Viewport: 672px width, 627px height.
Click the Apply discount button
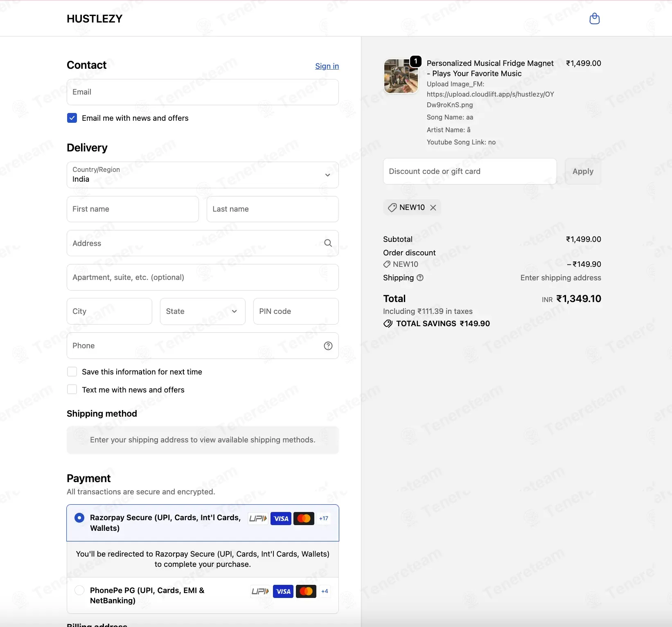tap(583, 171)
